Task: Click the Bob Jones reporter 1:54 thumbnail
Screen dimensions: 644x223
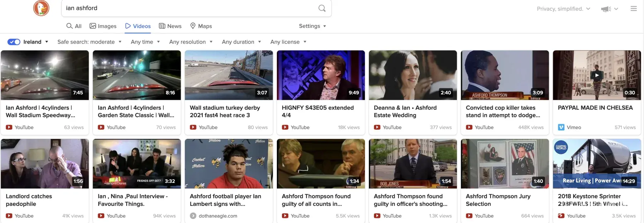Action: click(x=413, y=164)
